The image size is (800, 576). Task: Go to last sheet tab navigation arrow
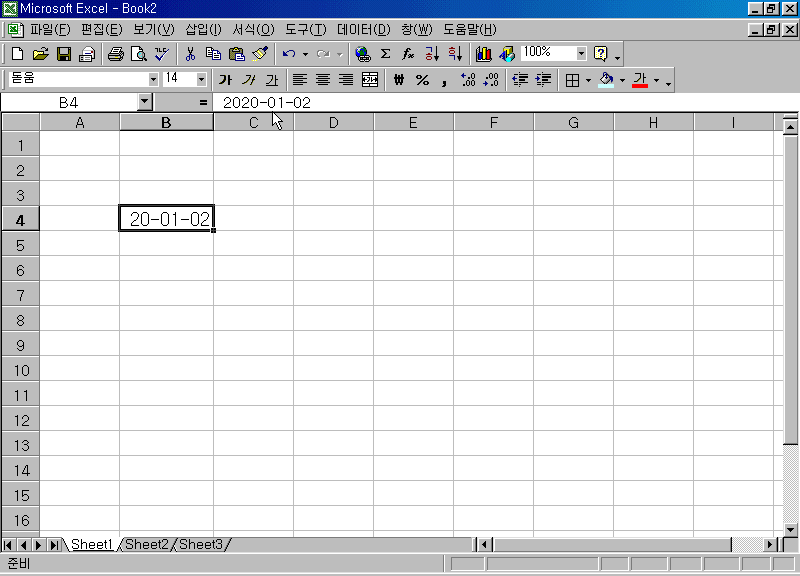coord(54,545)
